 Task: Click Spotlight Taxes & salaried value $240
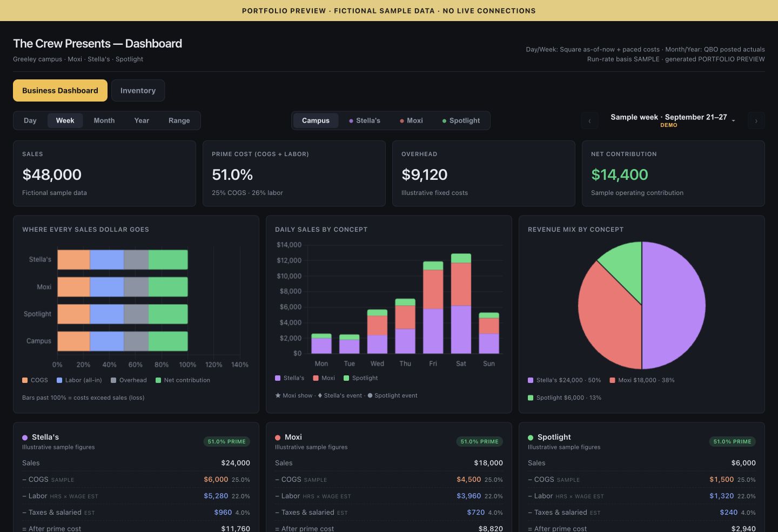tap(729, 513)
